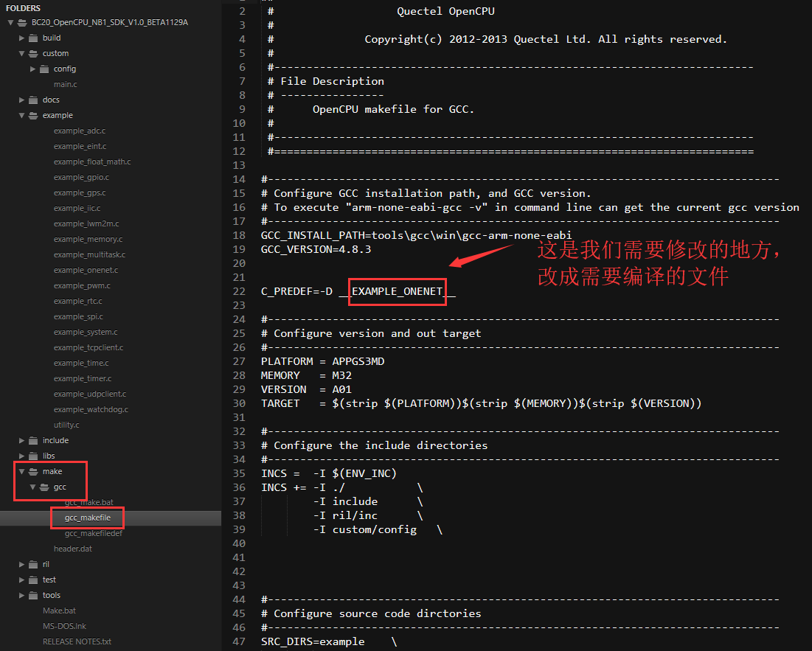Screen dimensions: 812x651
Task: Collapse the gcc folder arrow
Action: 32,487
